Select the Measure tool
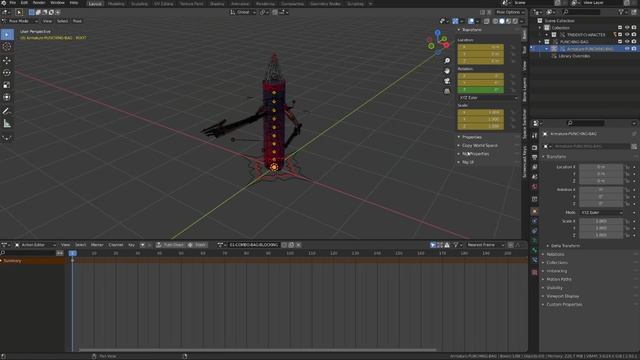Image resolution: width=640 pixels, height=360 pixels. pos(7,123)
